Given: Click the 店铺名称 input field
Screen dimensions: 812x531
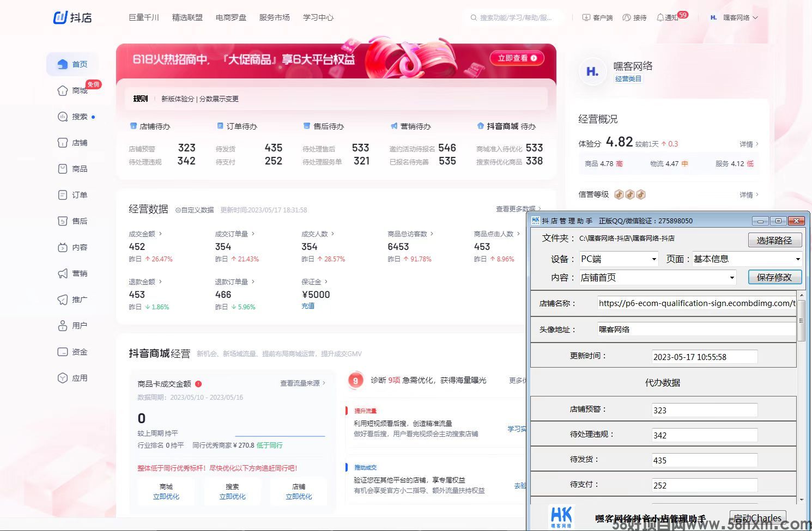Looking at the screenshot, I should point(697,303).
